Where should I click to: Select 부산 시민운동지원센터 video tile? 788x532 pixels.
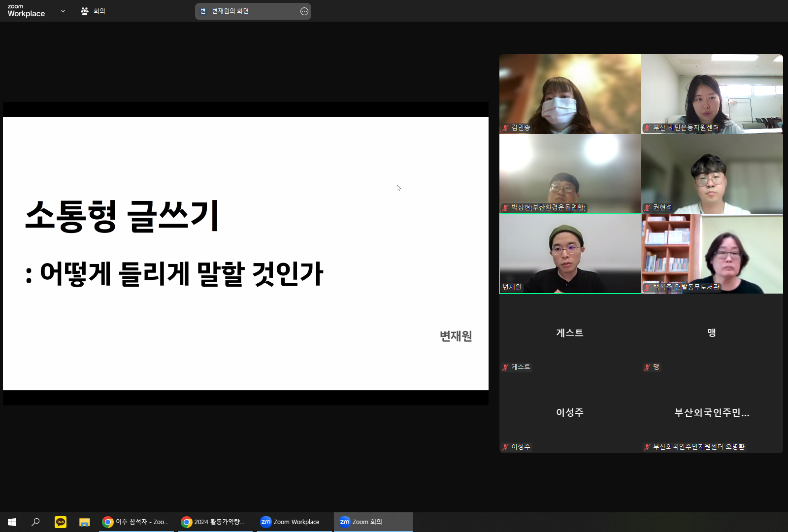coord(712,94)
